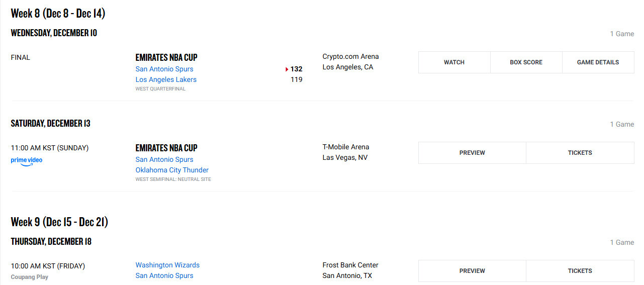Click San Antonio Spurs in the December 10 game
Image resolution: width=644 pixels, height=285 pixels.
click(x=164, y=69)
